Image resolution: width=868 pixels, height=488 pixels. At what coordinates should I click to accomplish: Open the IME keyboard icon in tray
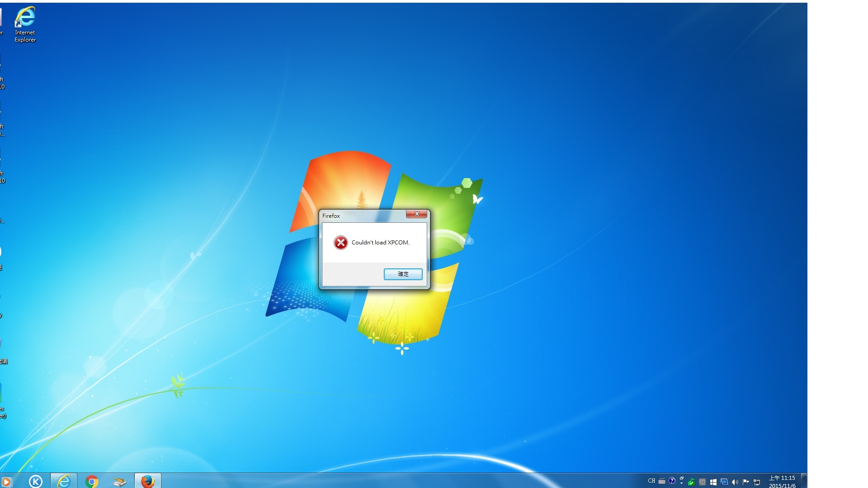pyautogui.click(x=662, y=481)
